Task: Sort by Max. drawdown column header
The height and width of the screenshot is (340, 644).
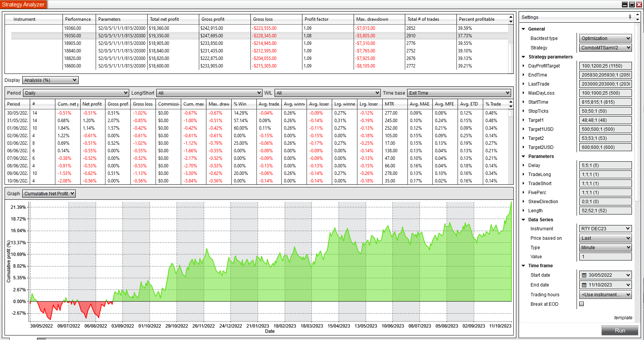Action: click(x=372, y=19)
